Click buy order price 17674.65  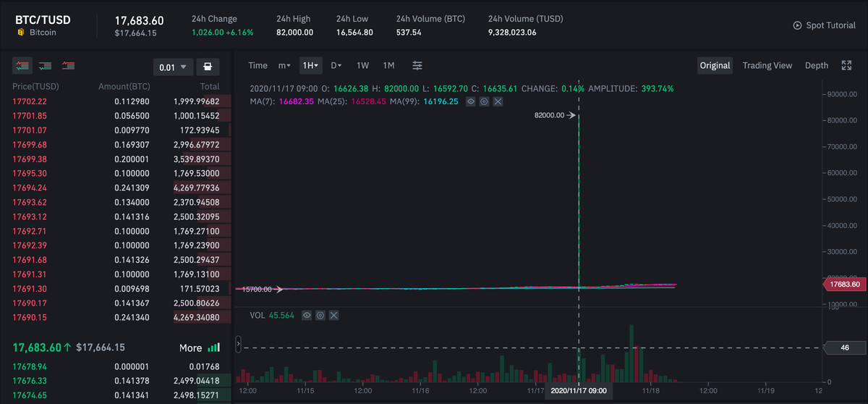(30, 395)
